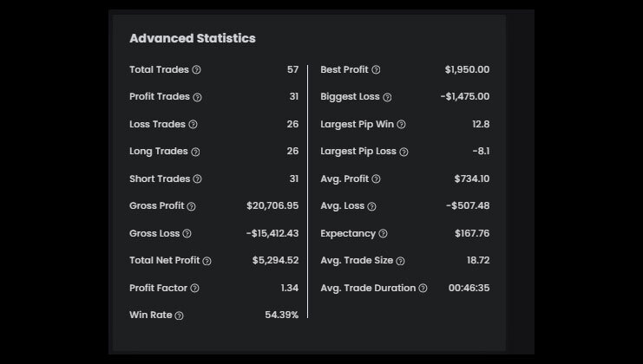Click the help icon beside Avg. Profit

coord(376,179)
